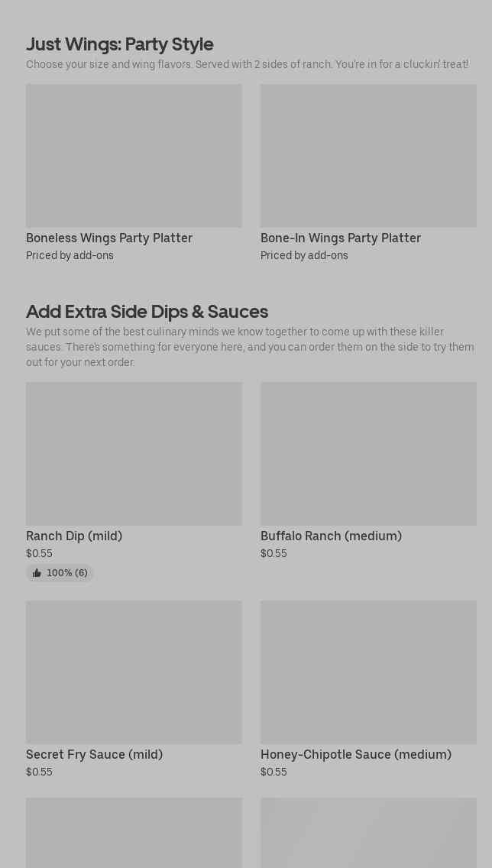
Task: Click the Bone-In Wings Party Platter title
Action: pos(341,238)
